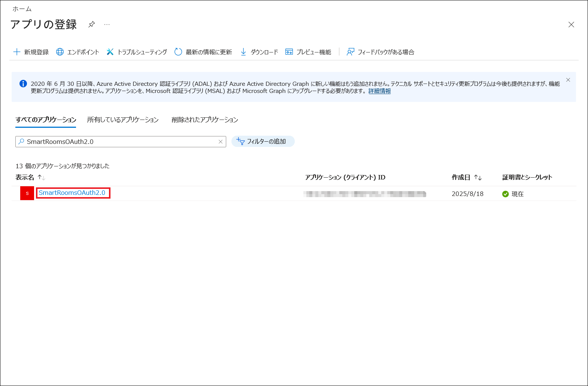The image size is (588, 386).
Task: Open the SmartRoomsOAuth2.0 application link
Action: pyautogui.click(x=72, y=193)
